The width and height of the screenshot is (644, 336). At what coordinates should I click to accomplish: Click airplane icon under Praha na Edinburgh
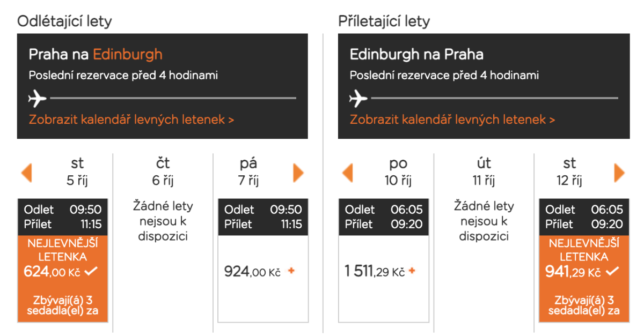[37, 99]
